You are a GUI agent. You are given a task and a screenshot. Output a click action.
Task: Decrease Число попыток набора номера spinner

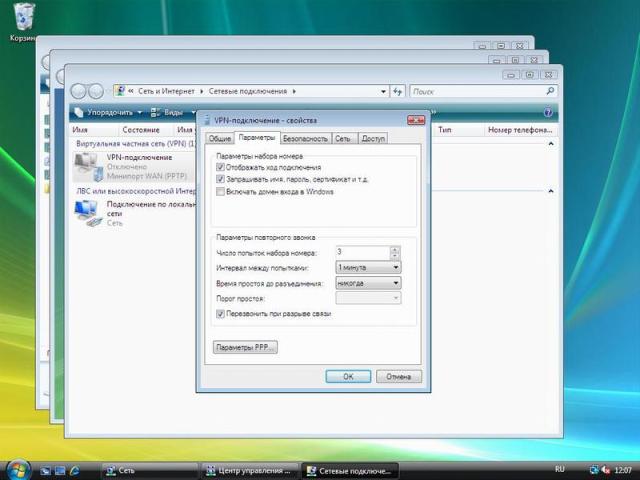tap(395, 256)
